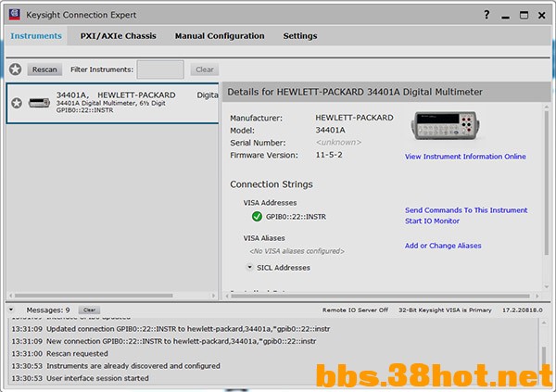Click the GPIB0::22::INSTR VISA address text
The height and width of the screenshot is (392, 556).
click(296, 217)
